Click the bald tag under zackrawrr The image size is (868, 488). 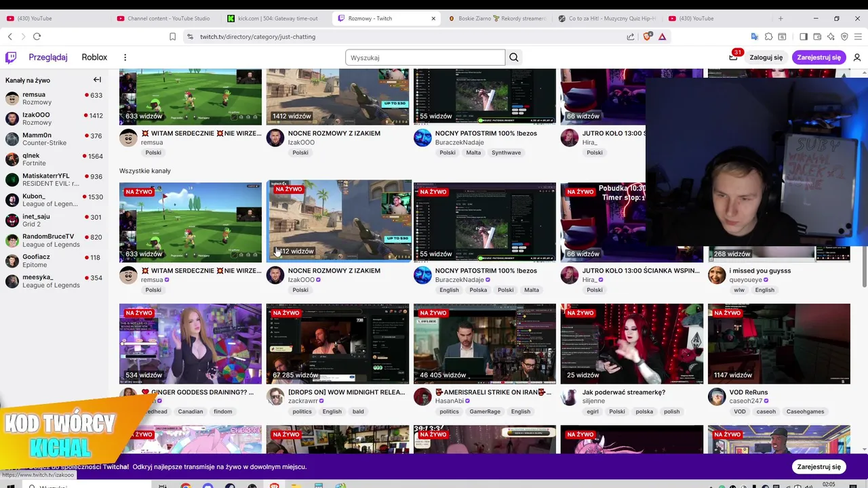pyautogui.click(x=358, y=411)
